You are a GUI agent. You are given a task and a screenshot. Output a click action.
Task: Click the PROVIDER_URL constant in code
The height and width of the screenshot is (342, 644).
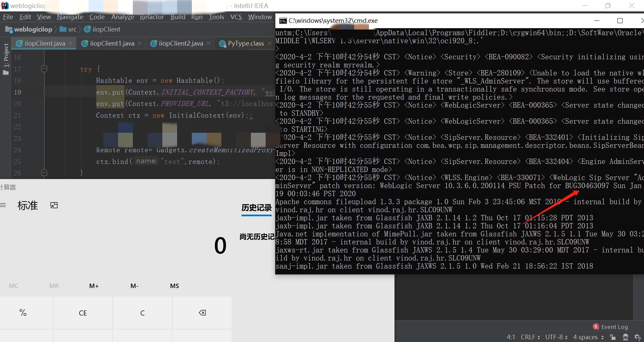185,104
